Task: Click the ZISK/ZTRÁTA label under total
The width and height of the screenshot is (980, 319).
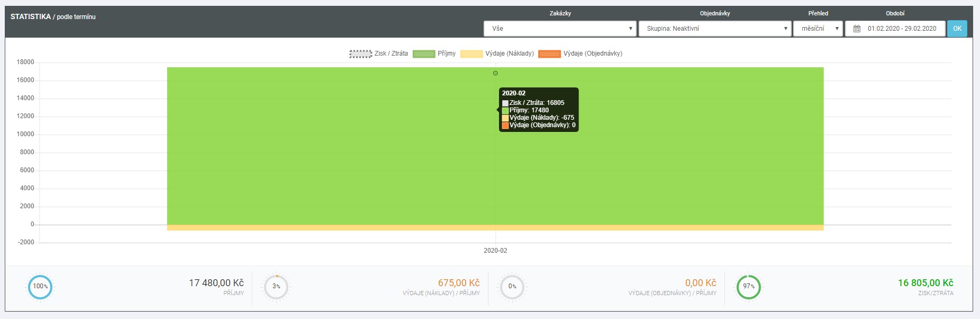Action: pos(936,293)
